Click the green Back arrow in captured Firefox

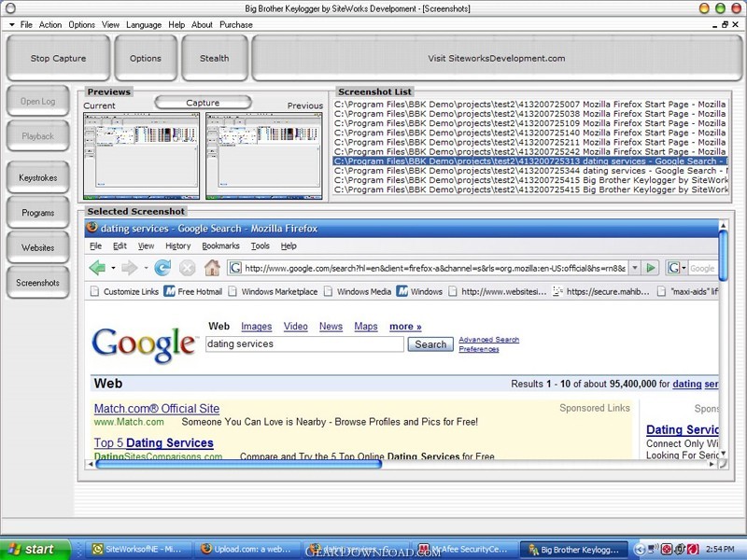97,268
